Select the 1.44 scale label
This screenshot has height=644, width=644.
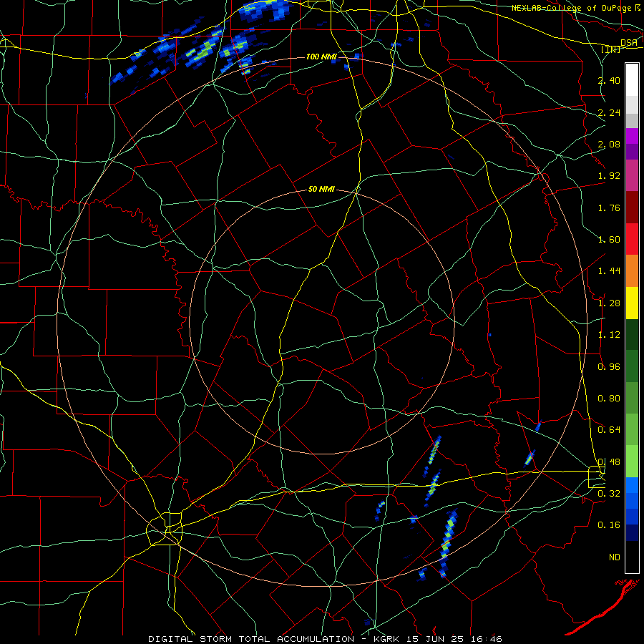click(609, 271)
